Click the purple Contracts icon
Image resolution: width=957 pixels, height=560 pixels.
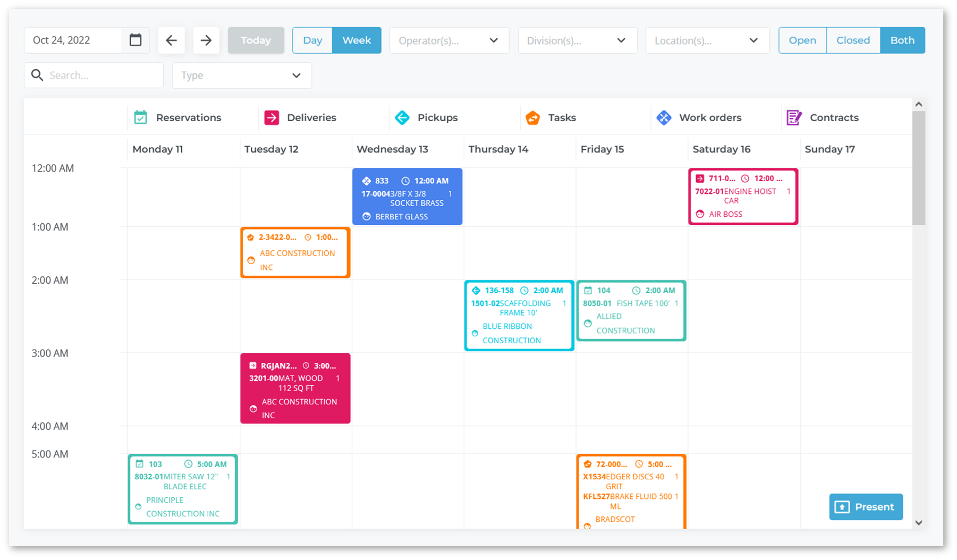point(794,117)
